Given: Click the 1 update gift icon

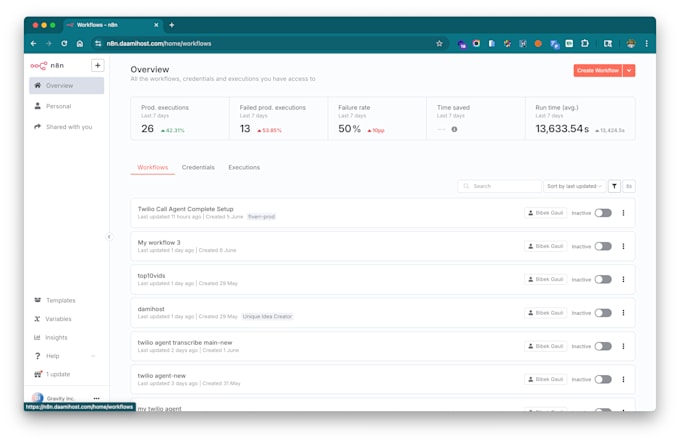Looking at the screenshot, I should point(38,374).
